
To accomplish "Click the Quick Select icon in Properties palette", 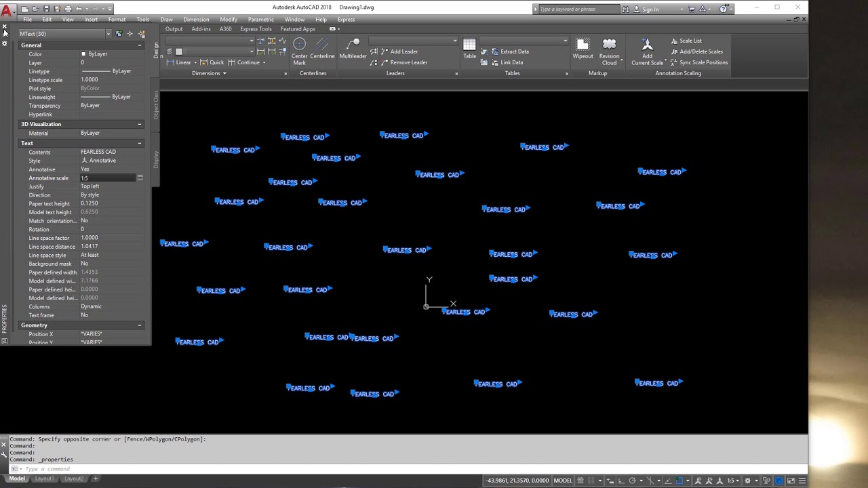I will (141, 34).
